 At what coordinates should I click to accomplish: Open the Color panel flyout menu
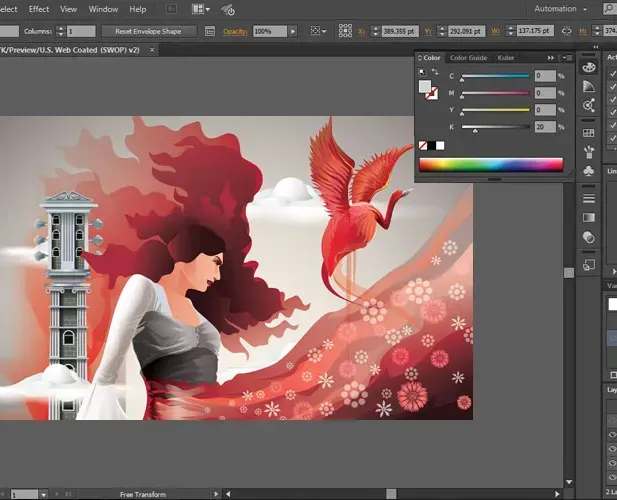(566, 58)
